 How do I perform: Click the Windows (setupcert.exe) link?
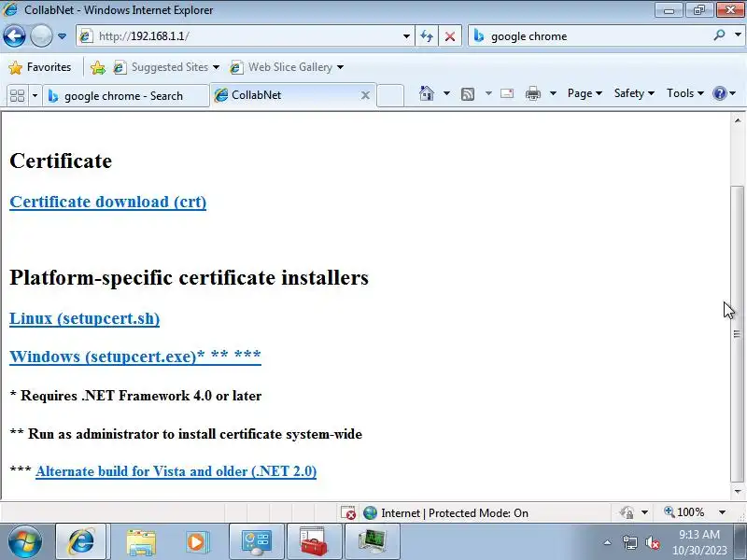(135, 357)
